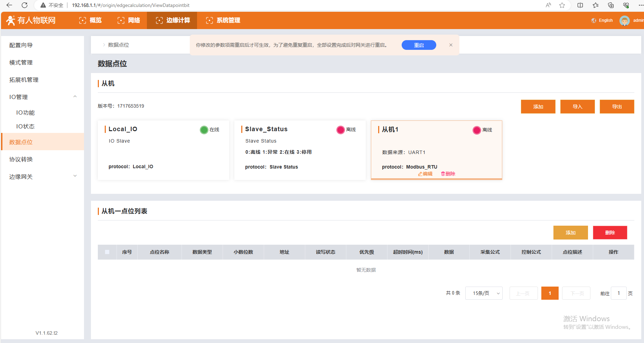Click the globe English language switcher

pos(602,20)
